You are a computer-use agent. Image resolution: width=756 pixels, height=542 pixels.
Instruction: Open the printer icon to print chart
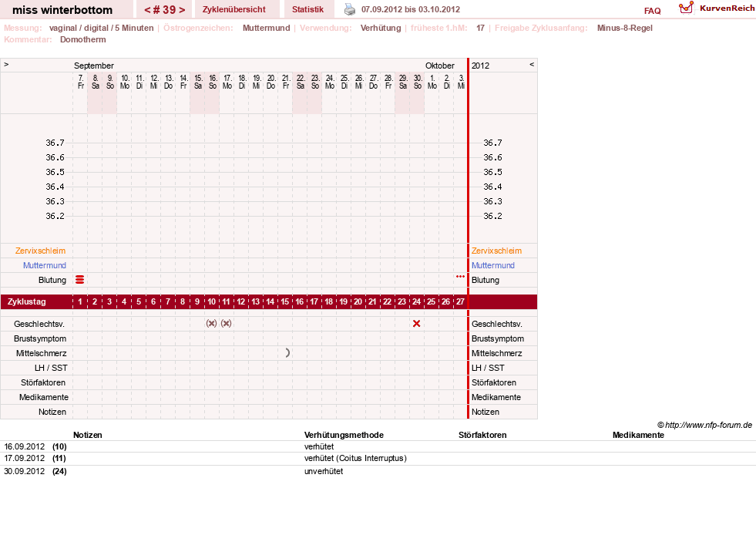tap(350, 9)
